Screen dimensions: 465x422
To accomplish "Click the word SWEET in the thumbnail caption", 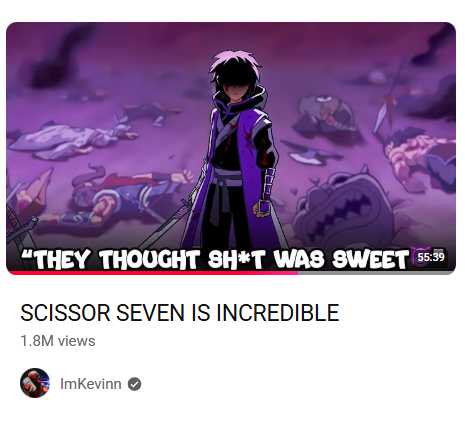I will pos(370,259).
